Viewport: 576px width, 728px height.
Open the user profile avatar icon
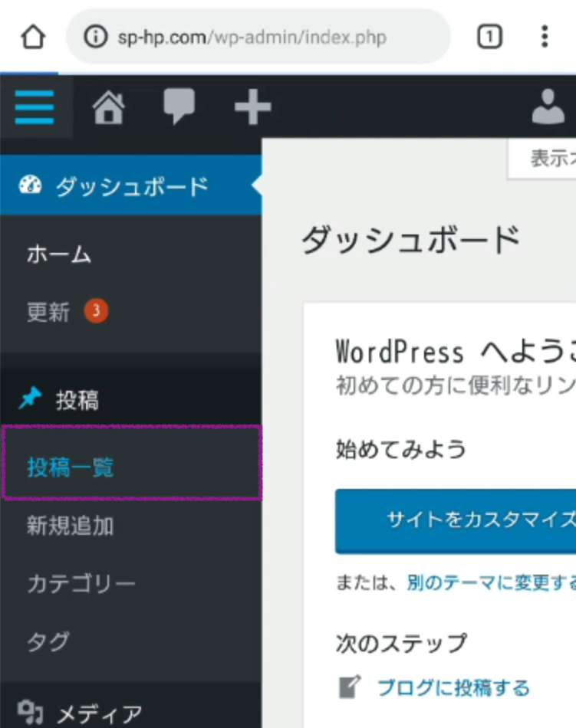pos(548,107)
